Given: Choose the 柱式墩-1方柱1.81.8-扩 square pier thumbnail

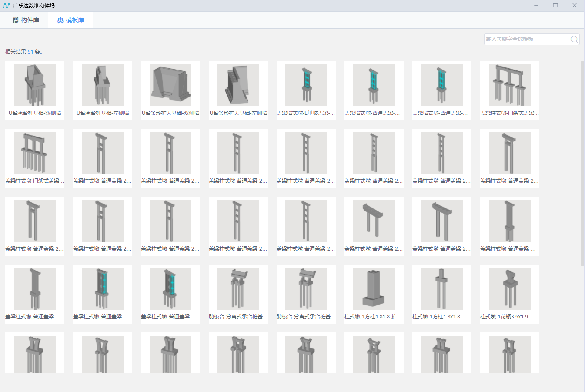Looking at the screenshot, I should [x=374, y=289].
